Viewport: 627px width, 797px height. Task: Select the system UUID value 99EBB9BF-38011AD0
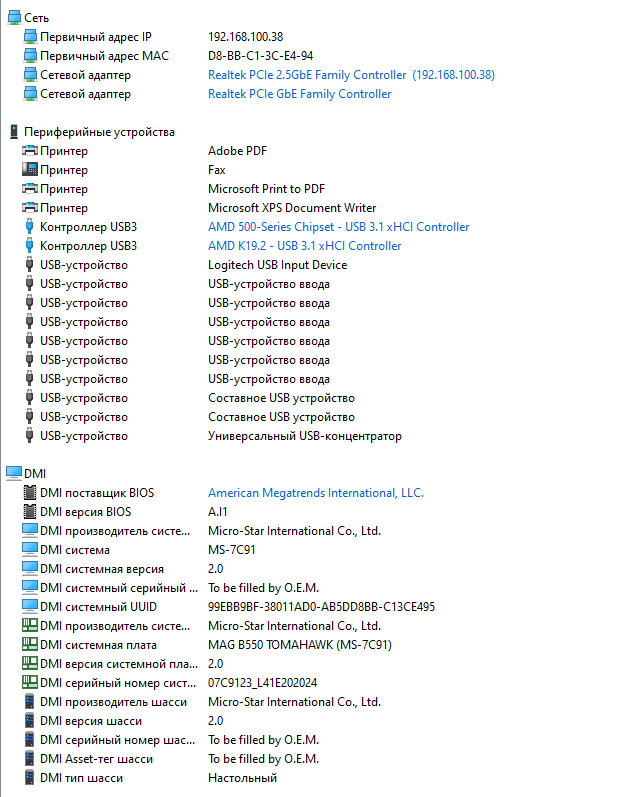[322, 606]
